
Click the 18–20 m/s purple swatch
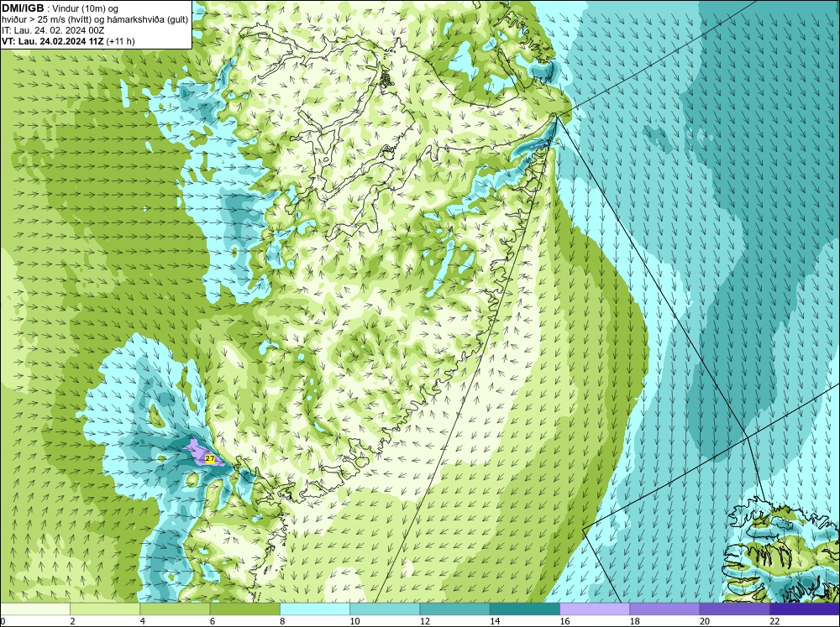(664, 609)
